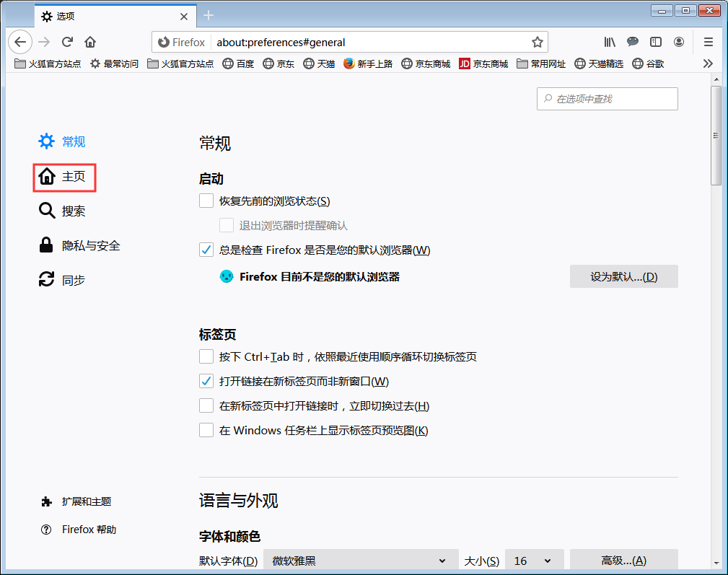Reload the page with refresh icon

(x=66, y=42)
